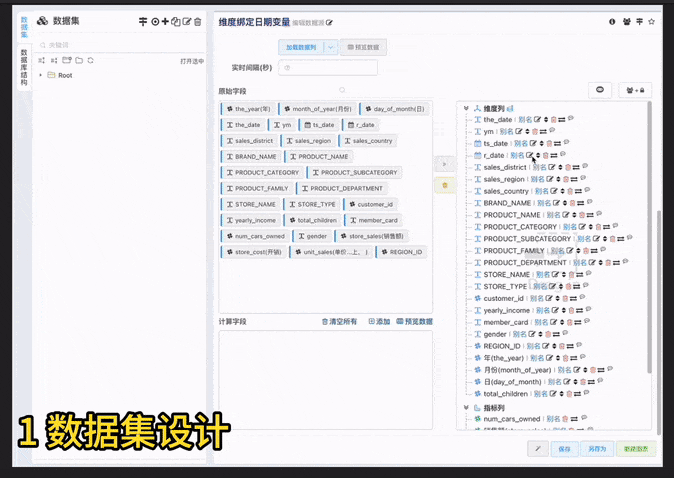The height and width of the screenshot is (478, 674).
Task: Click the 另存为 save-as button
Action: pos(596,449)
